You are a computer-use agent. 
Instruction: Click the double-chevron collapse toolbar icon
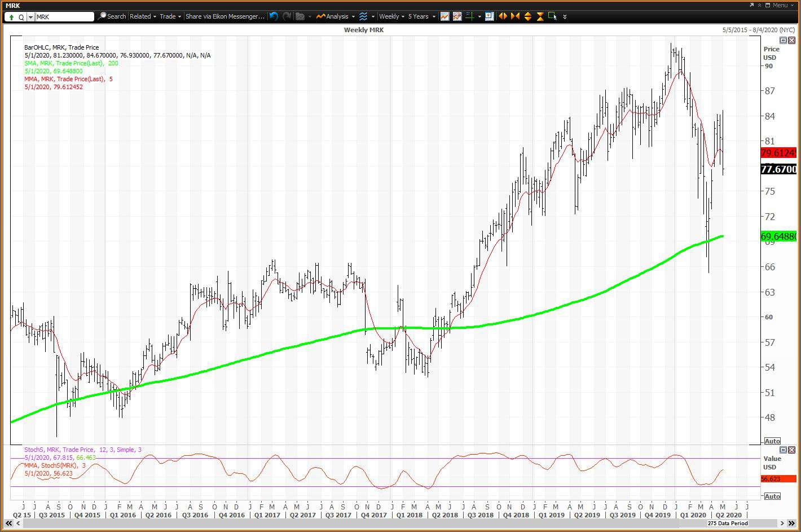[x=759, y=5]
